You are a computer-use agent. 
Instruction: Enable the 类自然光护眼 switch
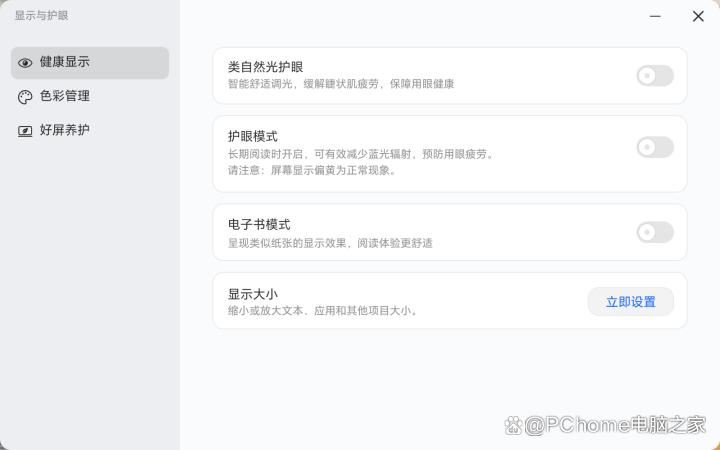(655, 76)
